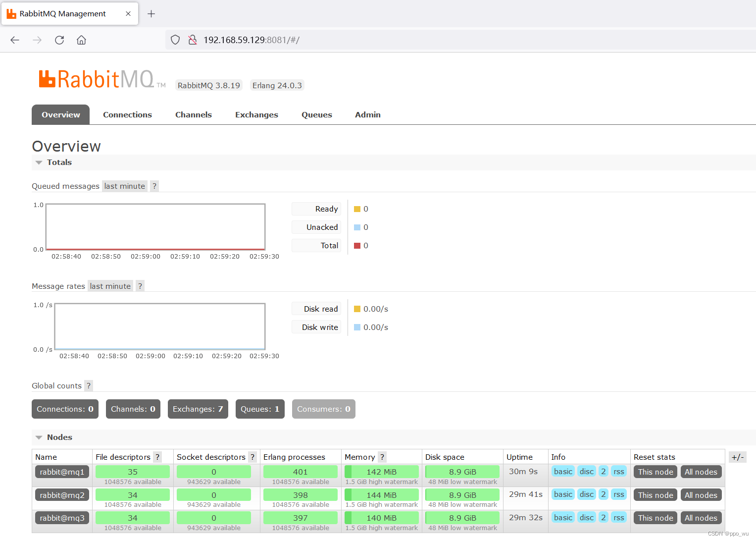Click the blue Disk write legend swatch
The image size is (756, 541).
[357, 327]
